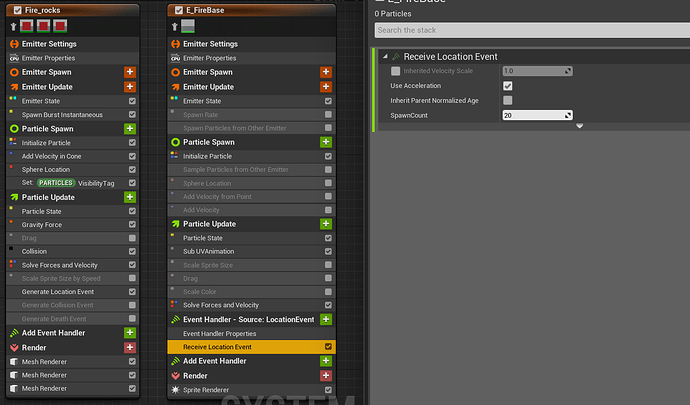This screenshot has width=690, height=405.
Task: Select Fire_rocks Sphere Location module
Action: coord(73,169)
